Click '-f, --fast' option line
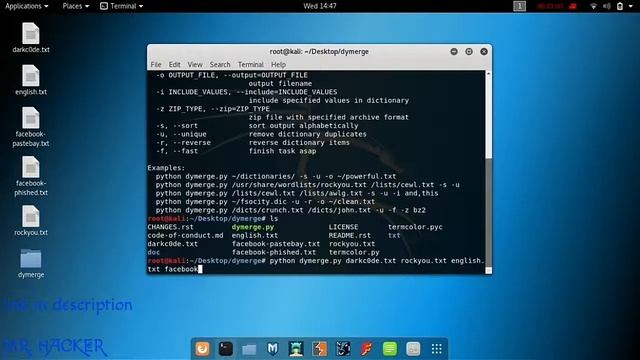Image resolution: width=640 pixels, height=360 pixels. point(236,151)
